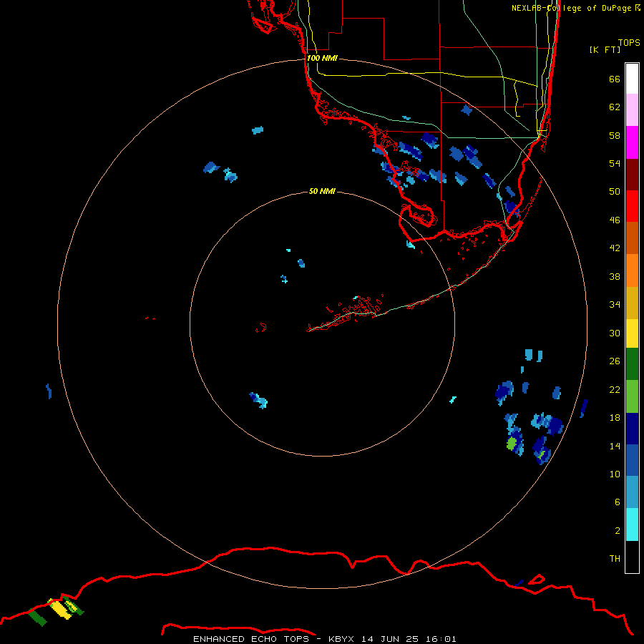Click the 50 NMI range ring label
Viewport: 644px width, 644px height.
(x=322, y=191)
